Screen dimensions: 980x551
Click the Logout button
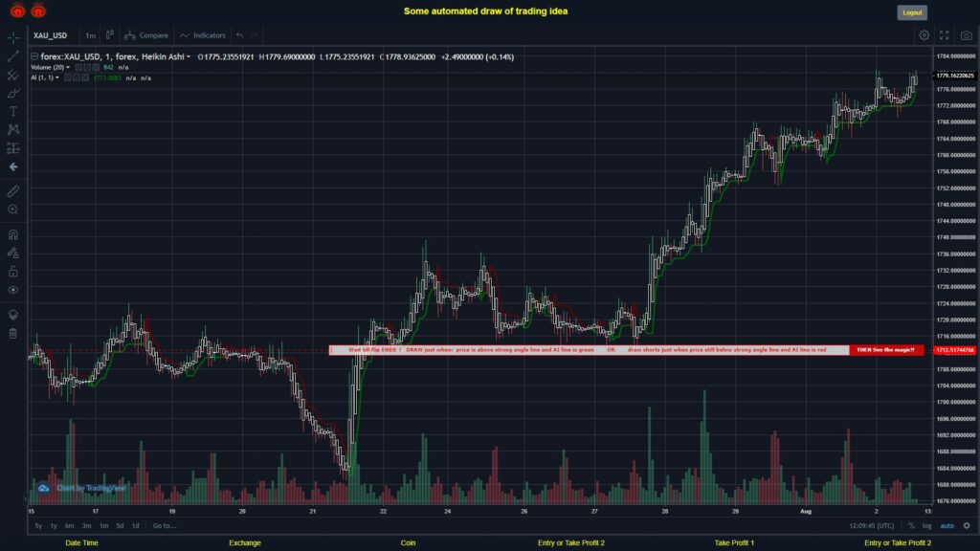[x=912, y=12]
